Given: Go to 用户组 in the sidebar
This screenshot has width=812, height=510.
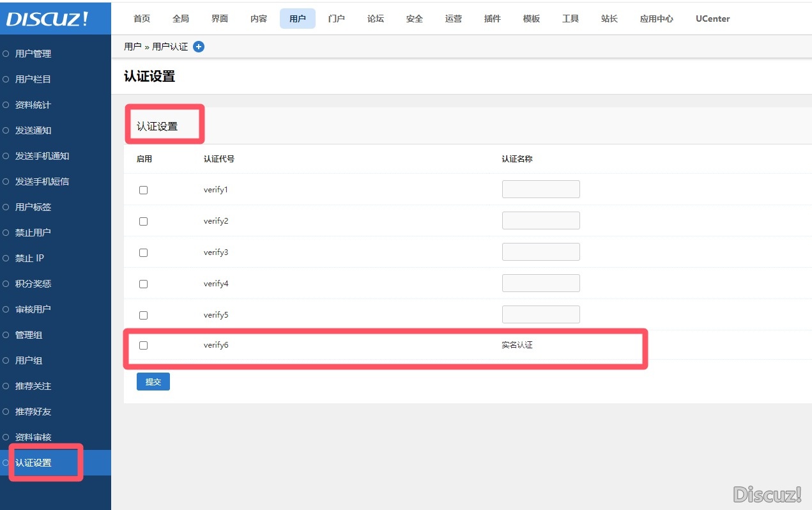Looking at the screenshot, I should (29, 360).
